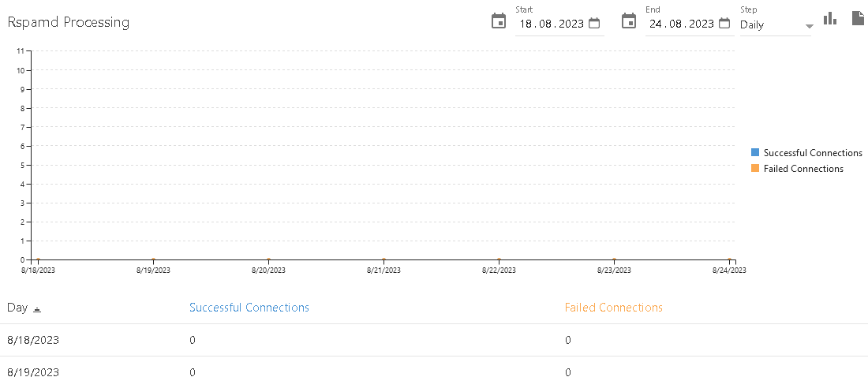Click the calendar icon left of End
Viewport: 868px width, 377px height.
coord(629,21)
